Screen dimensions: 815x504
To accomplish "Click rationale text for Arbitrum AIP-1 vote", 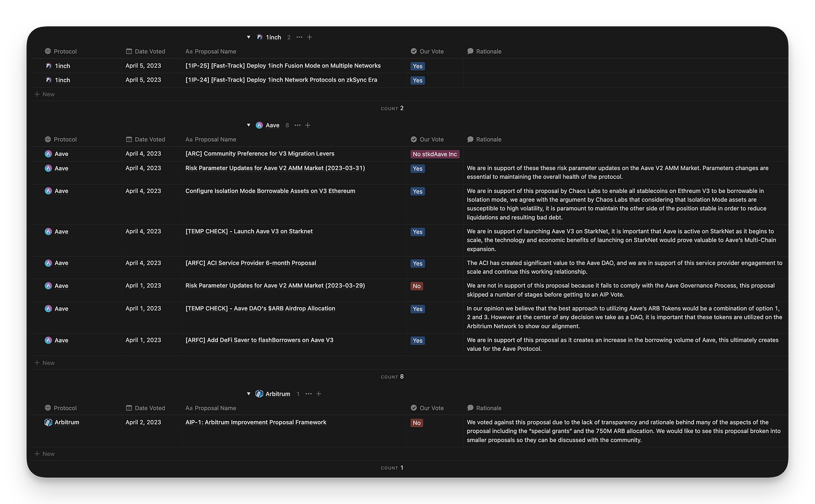I will 624,431.
